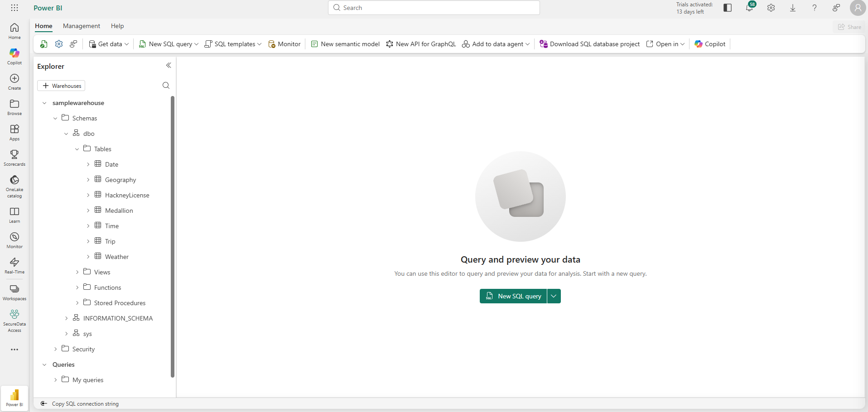Click the Power BI title link
The height and width of the screenshot is (412, 868).
coord(48,8)
